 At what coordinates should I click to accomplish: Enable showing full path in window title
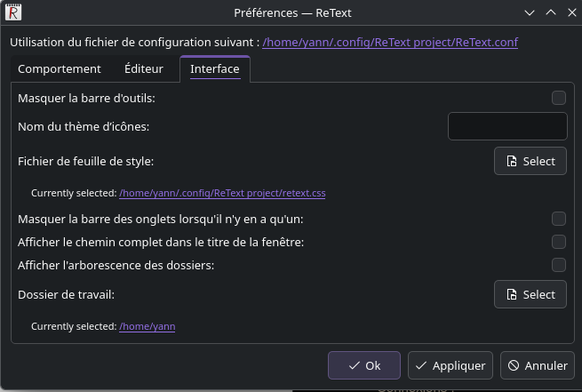(x=558, y=242)
